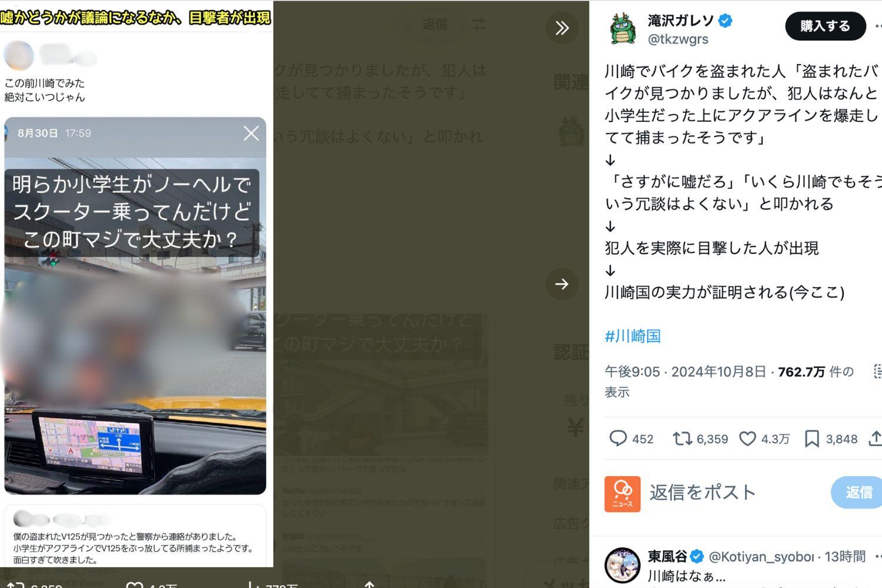Viewport: 882px width, 588px height.
Task: Open the #川崎国 hashtag link
Action: click(x=633, y=336)
